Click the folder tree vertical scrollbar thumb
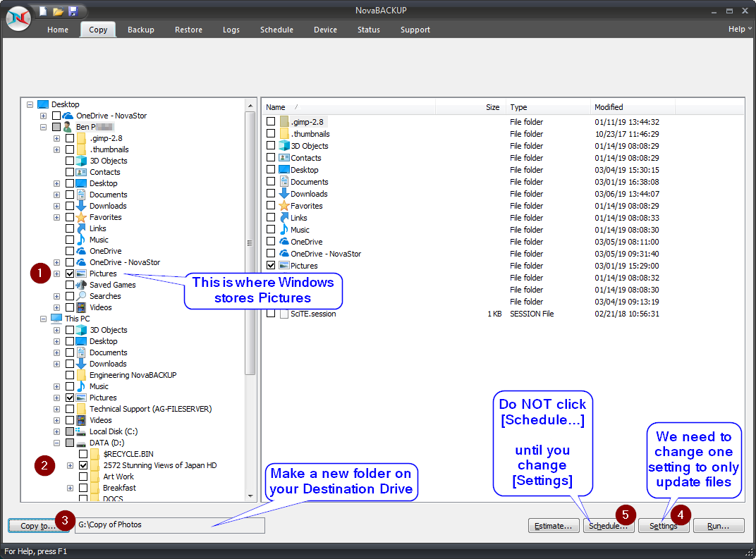The height and width of the screenshot is (559, 756). [x=250, y=243]
